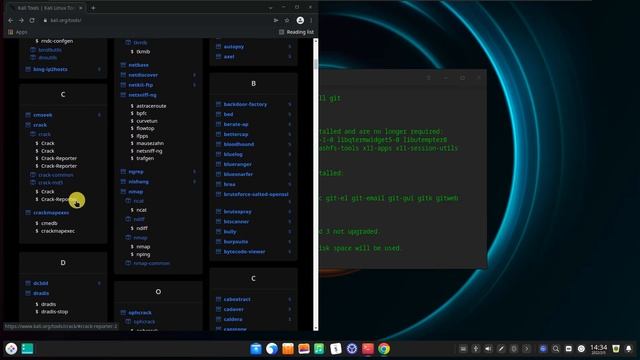Switch to Google Chrome in dock
640x360 pixels.
pyautogui.click(x=384, y=349)
